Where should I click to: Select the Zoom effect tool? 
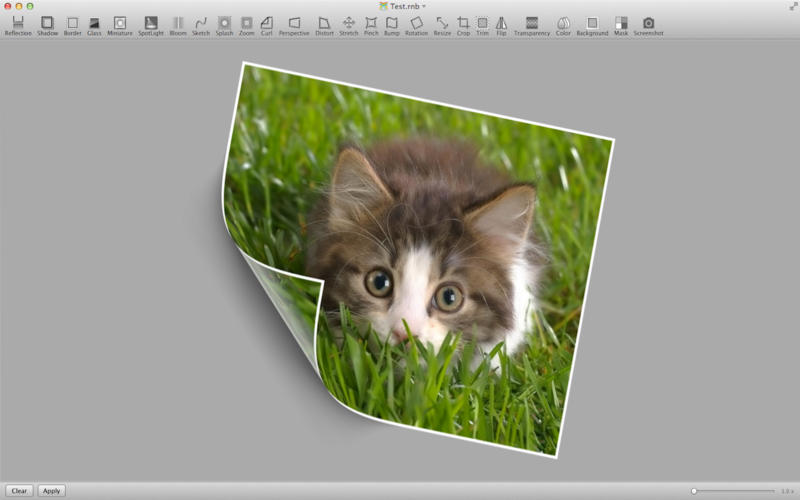pyautogui.click(x=246, y=26)
